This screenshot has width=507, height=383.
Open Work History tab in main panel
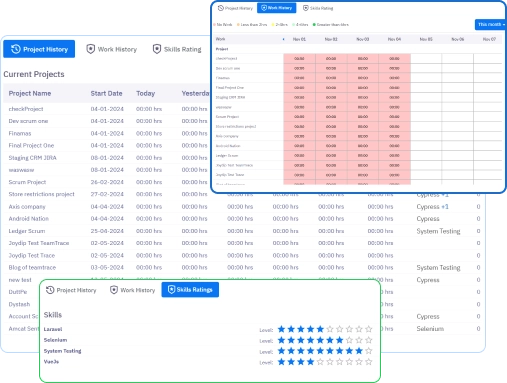pyautogui.click(x=112, y=49)
